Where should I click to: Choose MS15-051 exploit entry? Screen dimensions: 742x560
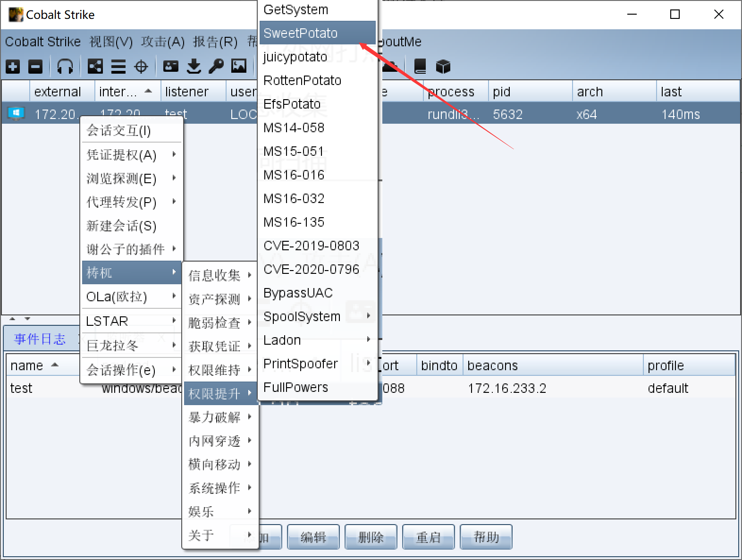pos(318,151)
